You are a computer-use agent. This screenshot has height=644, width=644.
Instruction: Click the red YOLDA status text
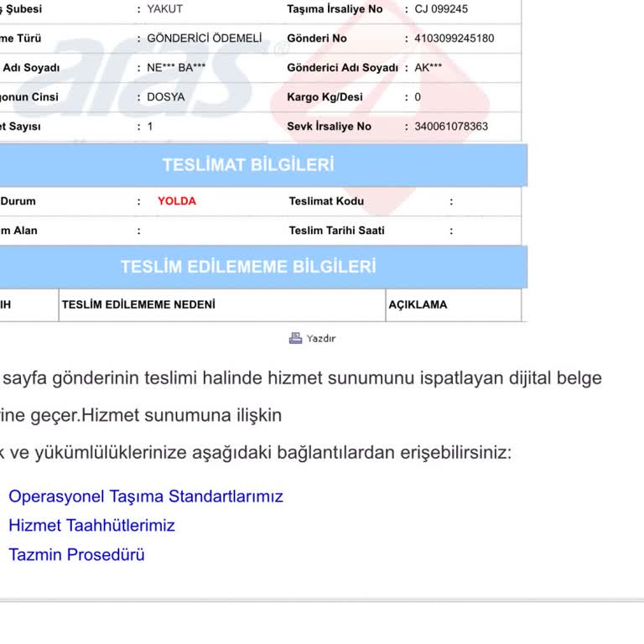tap(177, 201)
